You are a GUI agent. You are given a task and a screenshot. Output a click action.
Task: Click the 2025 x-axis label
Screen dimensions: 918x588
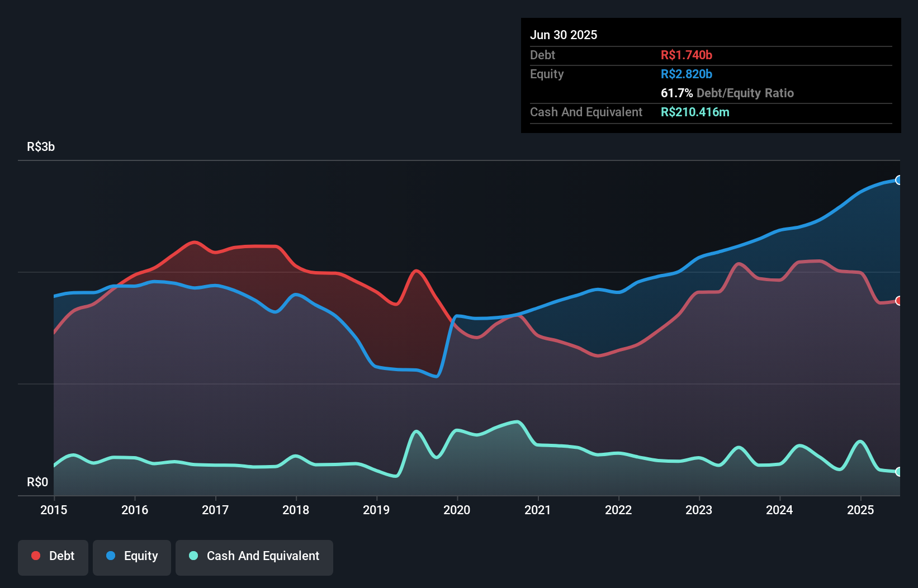click(x=860, y=510)
